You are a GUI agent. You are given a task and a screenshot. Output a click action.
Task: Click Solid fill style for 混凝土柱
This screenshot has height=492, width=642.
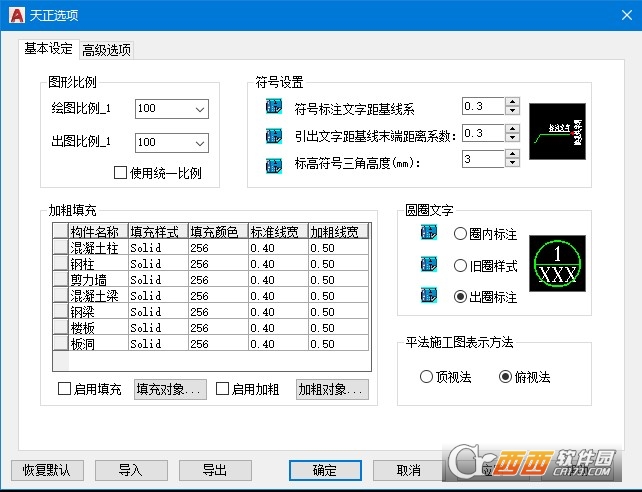click(158, 247)
